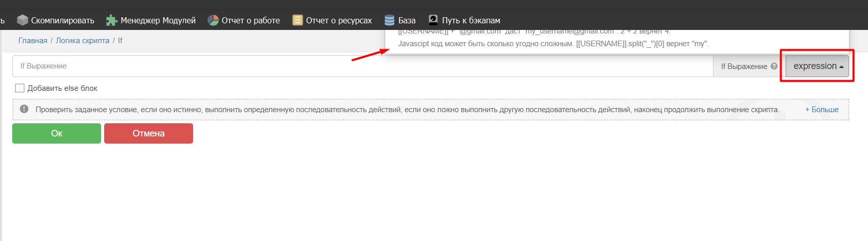
Task: Click the База database icon
Action: pos(389,20)
